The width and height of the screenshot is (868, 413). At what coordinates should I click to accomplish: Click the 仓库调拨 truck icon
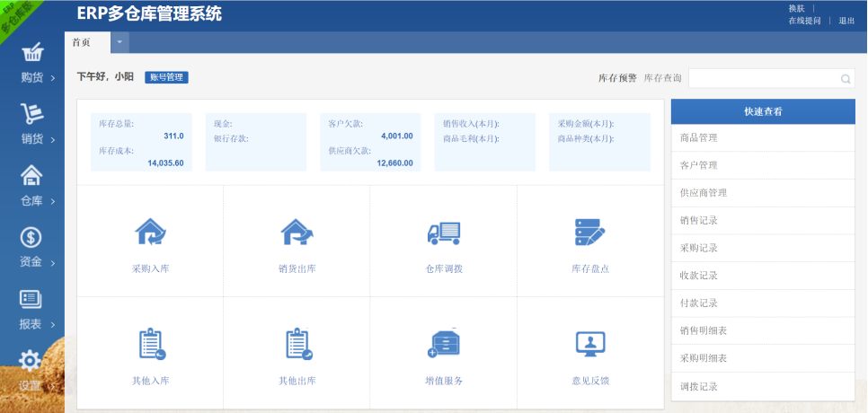point(444,233)
